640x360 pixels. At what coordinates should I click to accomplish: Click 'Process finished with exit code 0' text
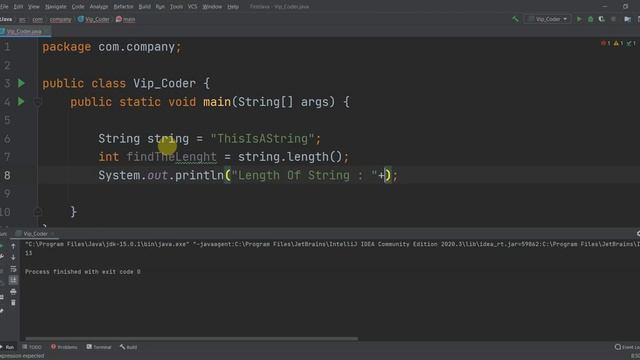(83, 271)
